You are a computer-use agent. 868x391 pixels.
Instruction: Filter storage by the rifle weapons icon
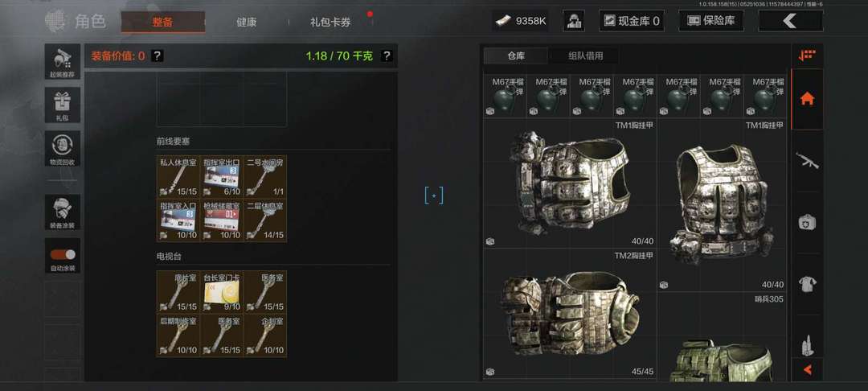point(807,161)
